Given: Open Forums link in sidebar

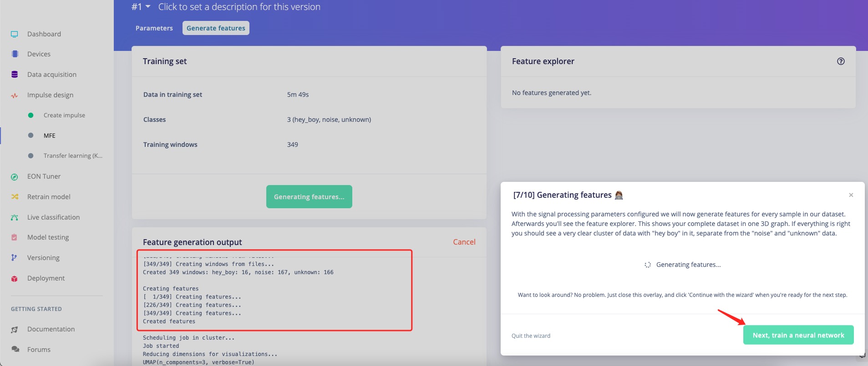Looking at the screenshot, I should [x=39, y=350].
